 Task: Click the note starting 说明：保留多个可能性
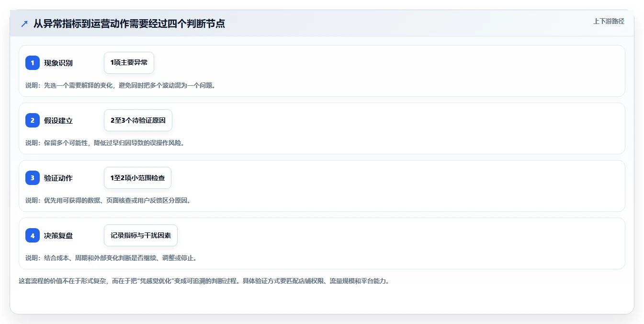[x=105, y=143]
